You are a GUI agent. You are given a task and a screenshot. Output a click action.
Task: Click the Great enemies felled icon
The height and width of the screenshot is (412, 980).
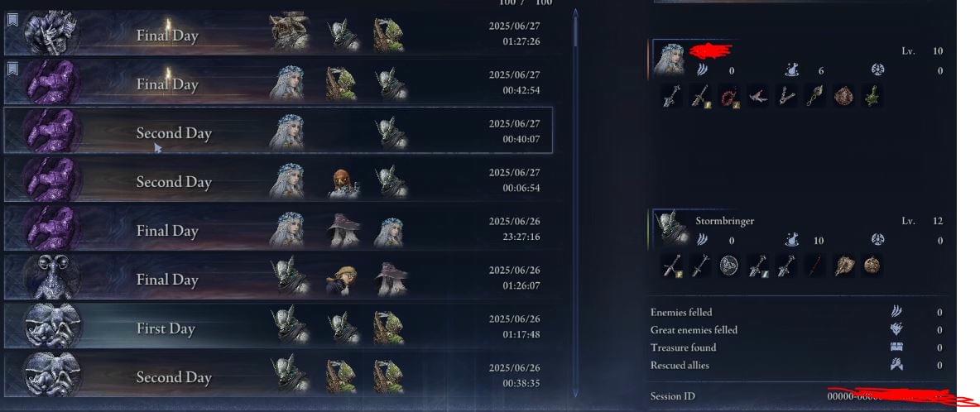[896, 329]
